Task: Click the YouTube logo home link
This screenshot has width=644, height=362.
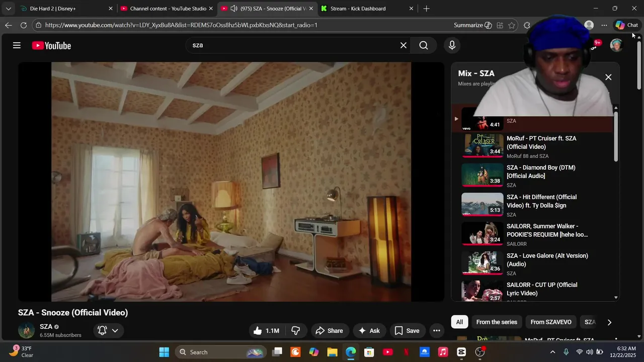Action: pyautogui.click(x=51, y=45)
